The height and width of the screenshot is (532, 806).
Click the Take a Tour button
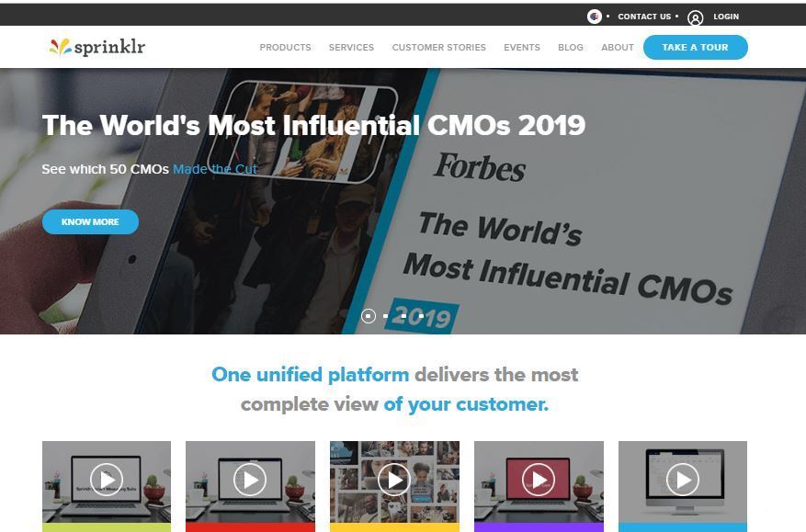(x=696, y=47)
